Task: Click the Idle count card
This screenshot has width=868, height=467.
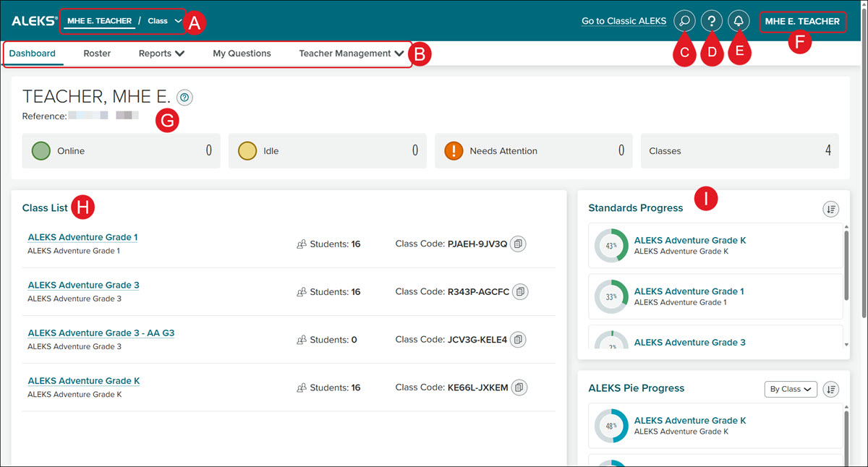Action: 328,151
